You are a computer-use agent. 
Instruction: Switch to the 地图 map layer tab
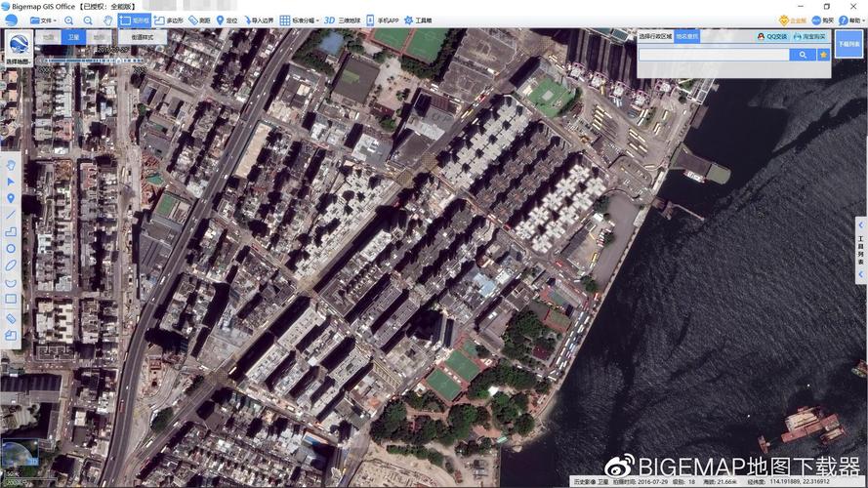click(x=49, y=37)
